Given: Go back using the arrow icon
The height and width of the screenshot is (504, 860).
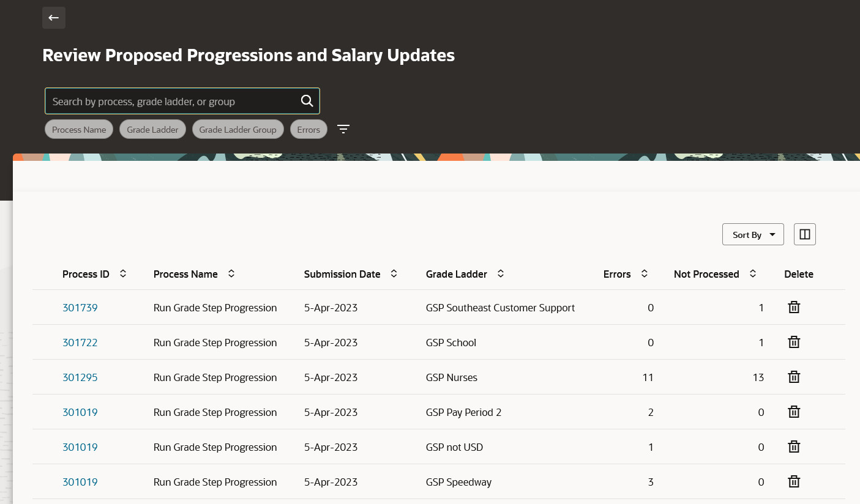Looking at the screenshot, I should 54,18.
